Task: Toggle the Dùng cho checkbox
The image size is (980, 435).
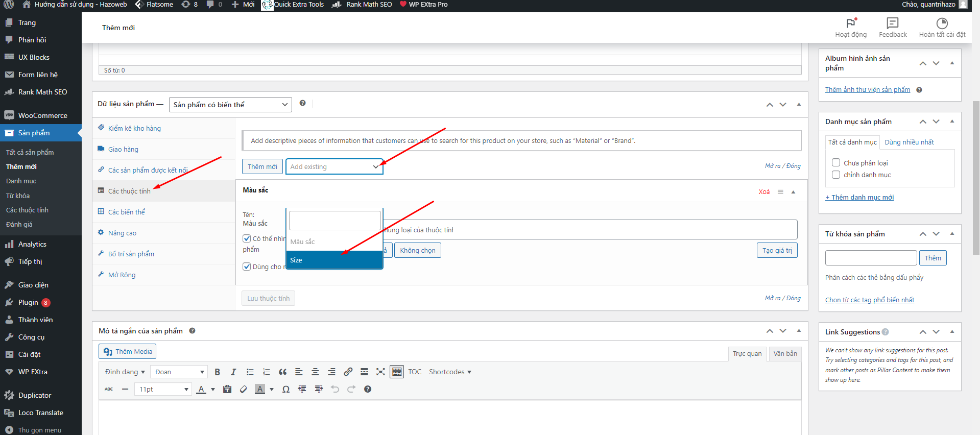Action: tap(247, 267)
